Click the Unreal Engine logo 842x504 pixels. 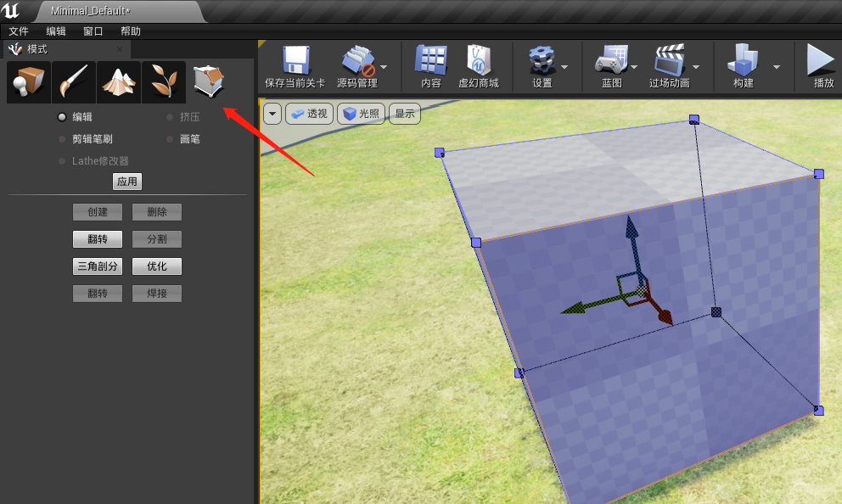[x=11, y=11]
